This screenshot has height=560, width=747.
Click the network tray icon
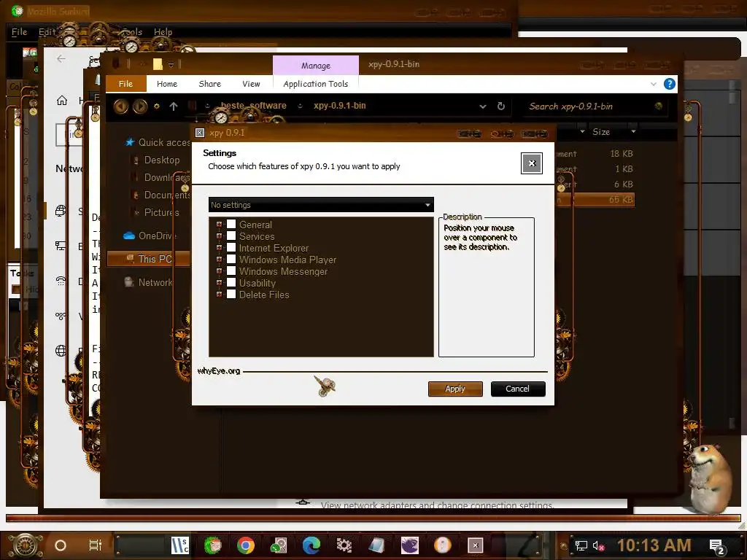[x=581, y=545]
